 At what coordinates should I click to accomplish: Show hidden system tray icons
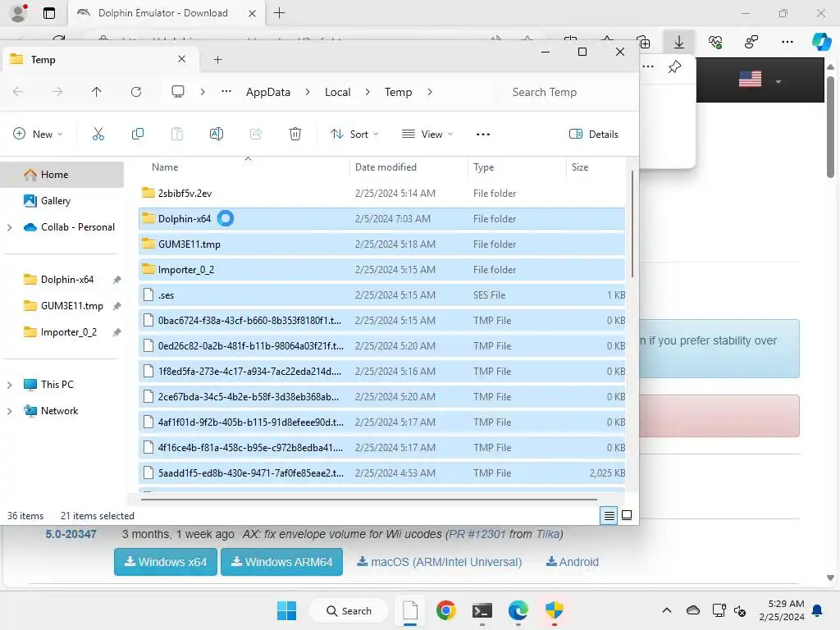pos(666,610)
